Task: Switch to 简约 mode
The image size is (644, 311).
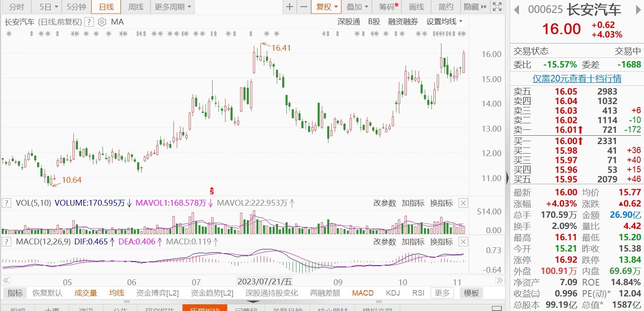Action: pos(446,7)
